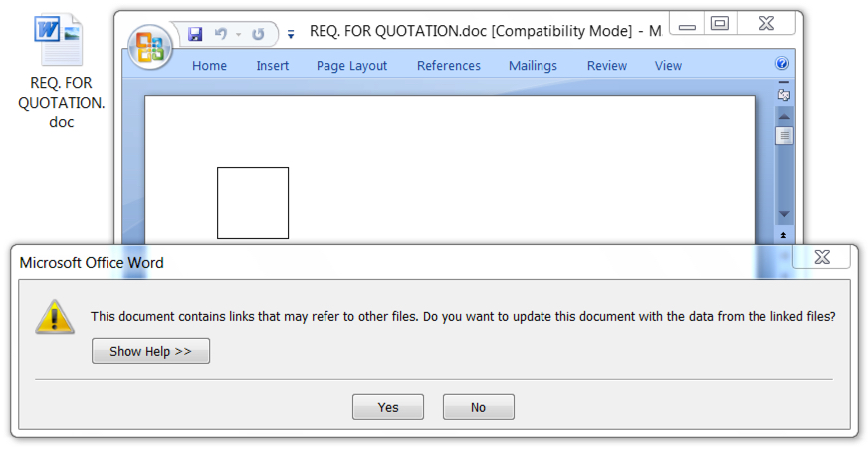Image resolution: width=868 pixels, height=449 pixels.
Task: Click the warning exclamation icon in dialog
Action: coord(54,318)
